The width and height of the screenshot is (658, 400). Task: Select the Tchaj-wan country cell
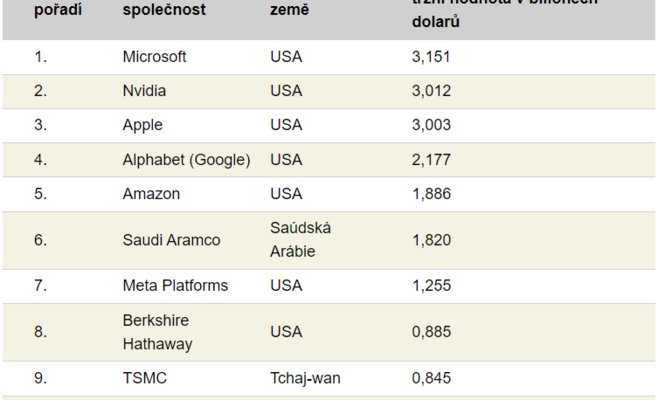click(x=306, y=378)
